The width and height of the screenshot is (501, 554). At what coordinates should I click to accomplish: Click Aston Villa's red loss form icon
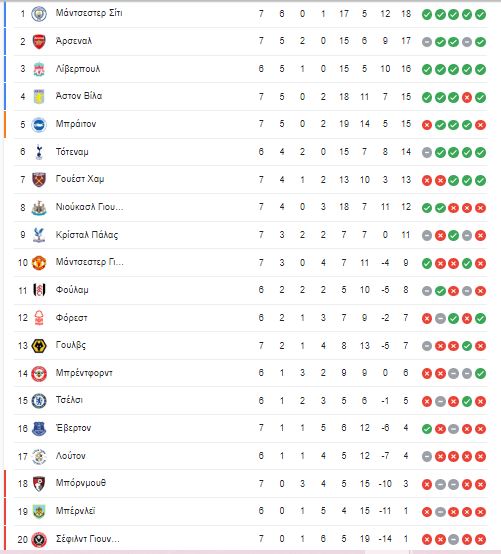click(467, 97)
